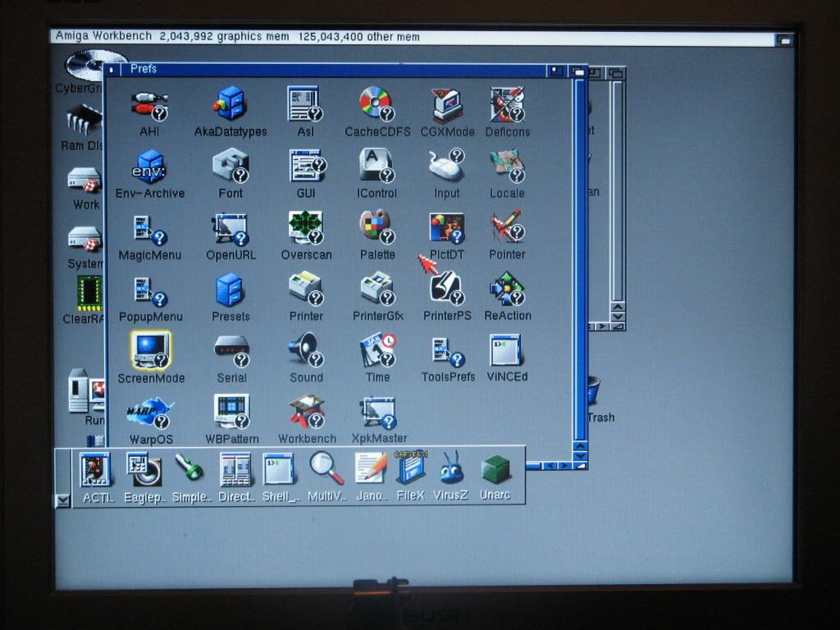The height and width of the screenshot is (630, 840).
Task: Toggle the Prefs window zoom gadget
Action: click(x=558, y=71)
